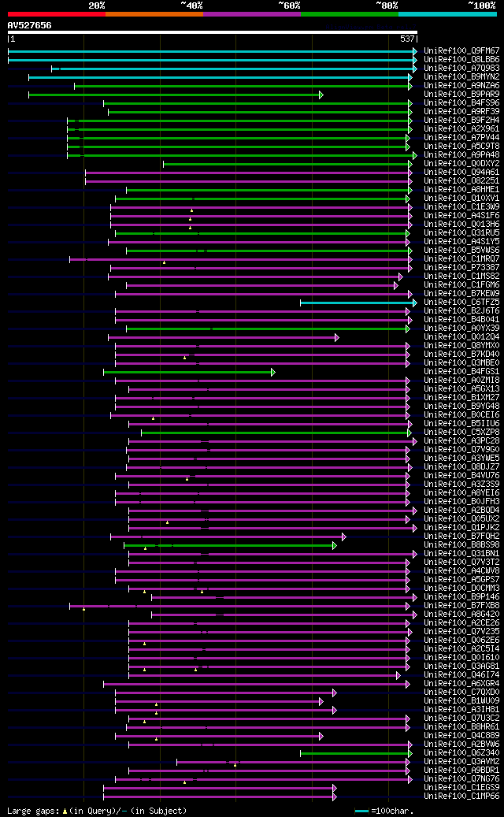Image resolution: width=504 pixels, height=817 pixels.
Task: Select label UniRef100_Q3AVM2
Action: [x=461, y=761]
